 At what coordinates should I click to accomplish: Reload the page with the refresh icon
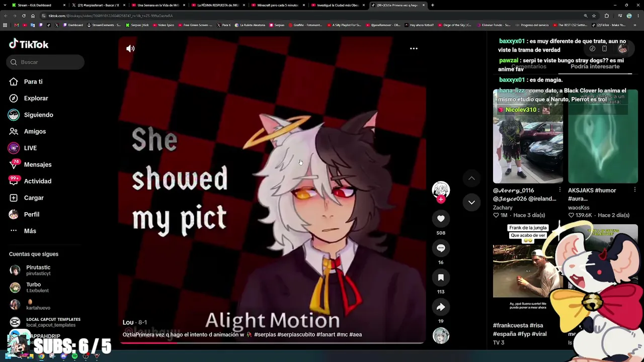tap(24, 16)
